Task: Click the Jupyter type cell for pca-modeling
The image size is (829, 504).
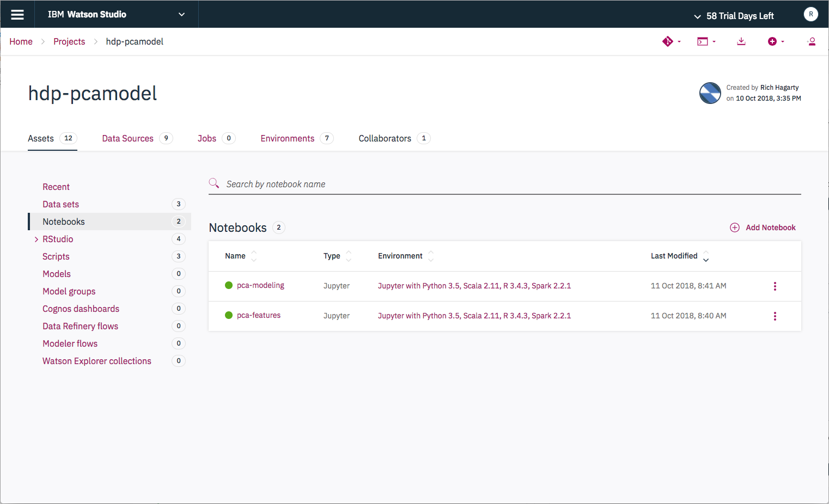Action: tap(337, 286)
